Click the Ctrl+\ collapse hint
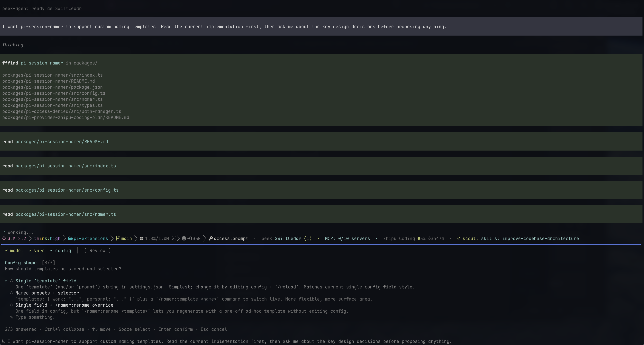This screenshot has height=345, width=644. click(64, 329)
